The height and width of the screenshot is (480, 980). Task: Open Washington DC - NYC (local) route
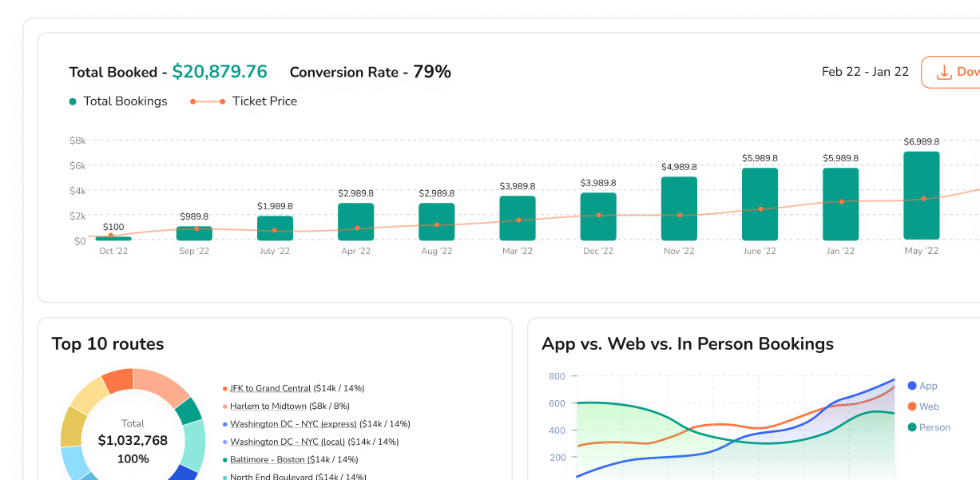[288, 442]
